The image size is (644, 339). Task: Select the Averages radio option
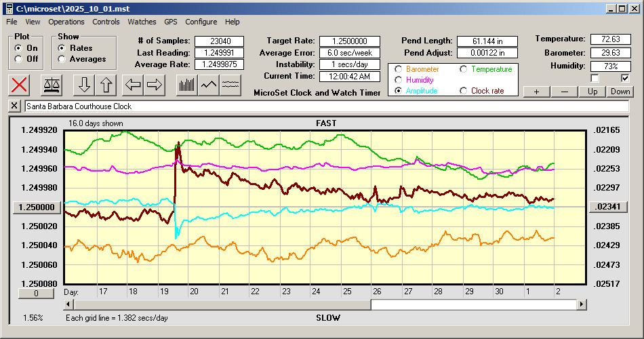(62, 59)
